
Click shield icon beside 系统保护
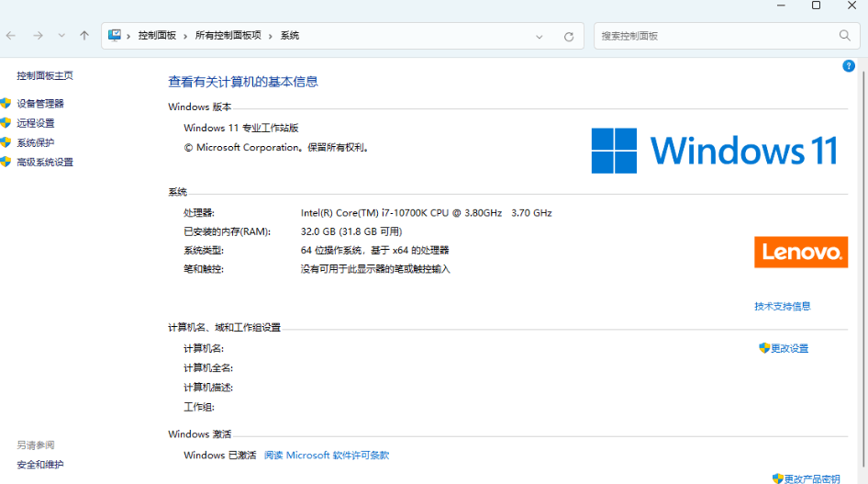[6, 142]
